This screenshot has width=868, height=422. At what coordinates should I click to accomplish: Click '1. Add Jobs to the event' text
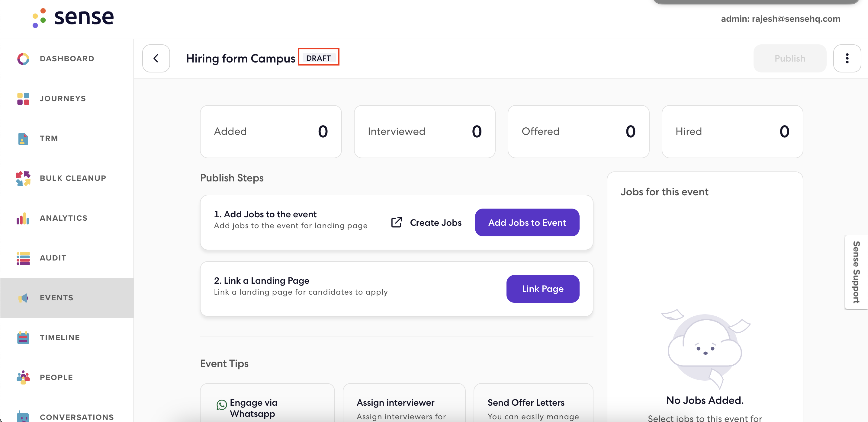click(x=265, y=214)
